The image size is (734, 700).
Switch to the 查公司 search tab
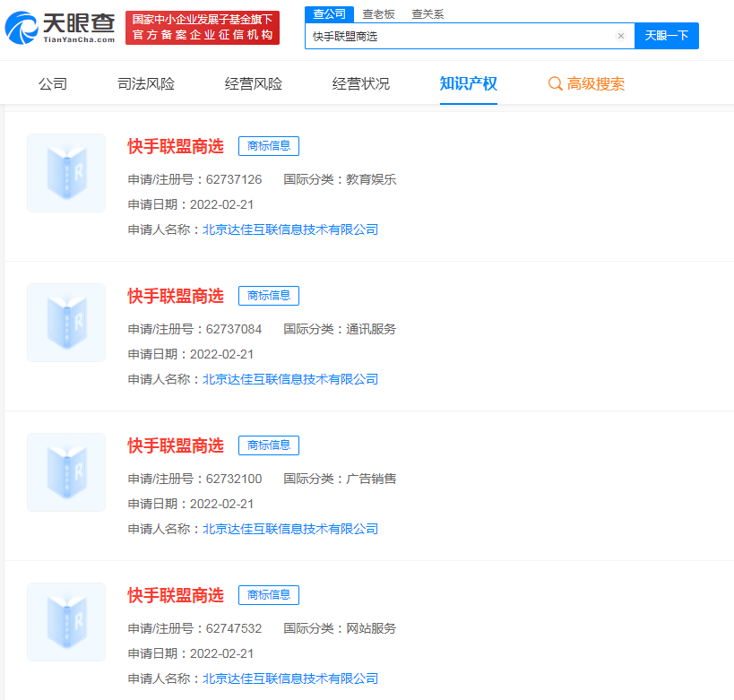click(329, 14)
